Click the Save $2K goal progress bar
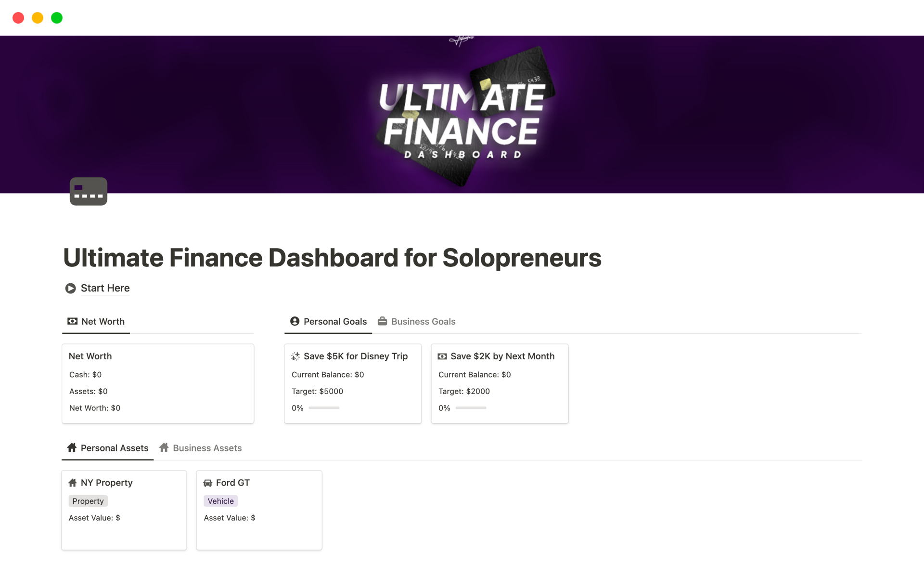The width and height of the screenshot is (924, 578). point(471,408)
